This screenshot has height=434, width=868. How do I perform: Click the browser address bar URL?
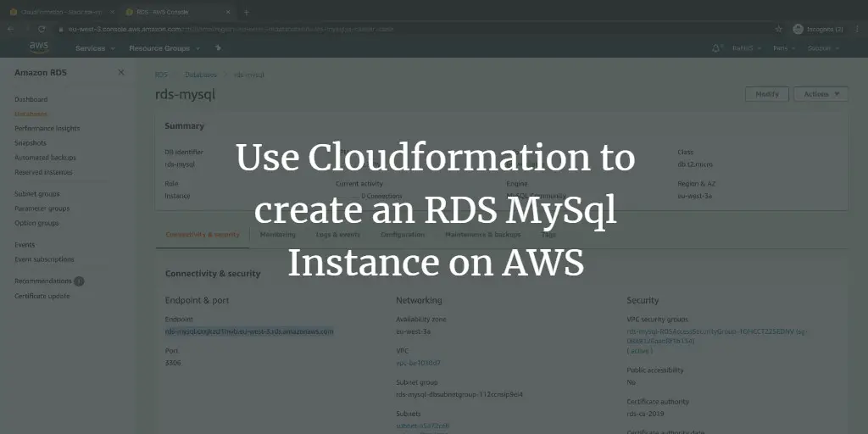coord(231,29)
